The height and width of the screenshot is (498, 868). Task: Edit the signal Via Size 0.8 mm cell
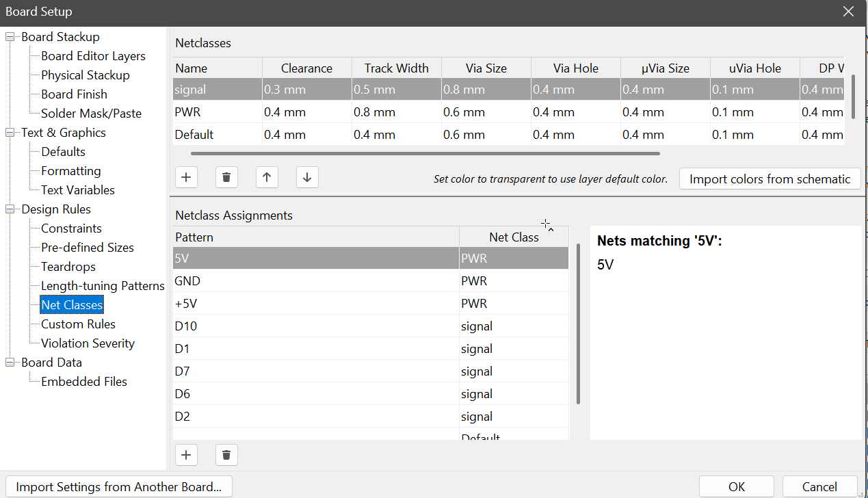pos(486,90)
